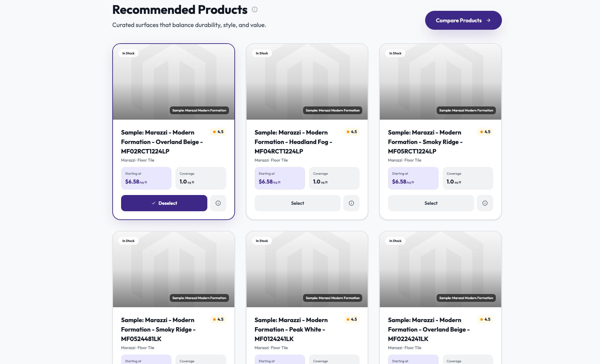Image resolution: width=600 pixels, height=364 pixels.
Task: Click the 4.5 star rating on MF0524481LK card
Action: (218, 319)
